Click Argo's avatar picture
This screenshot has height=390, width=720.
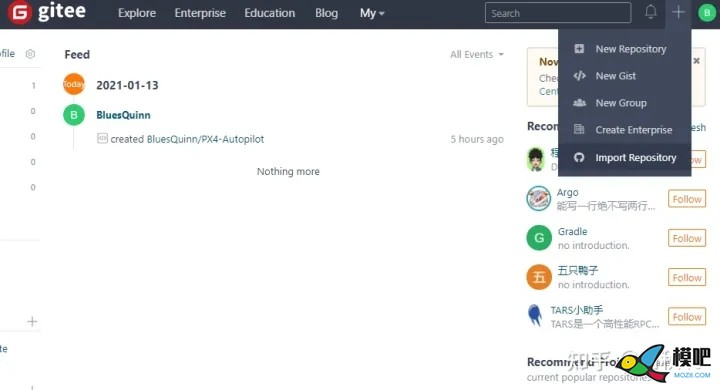point(538,198)
